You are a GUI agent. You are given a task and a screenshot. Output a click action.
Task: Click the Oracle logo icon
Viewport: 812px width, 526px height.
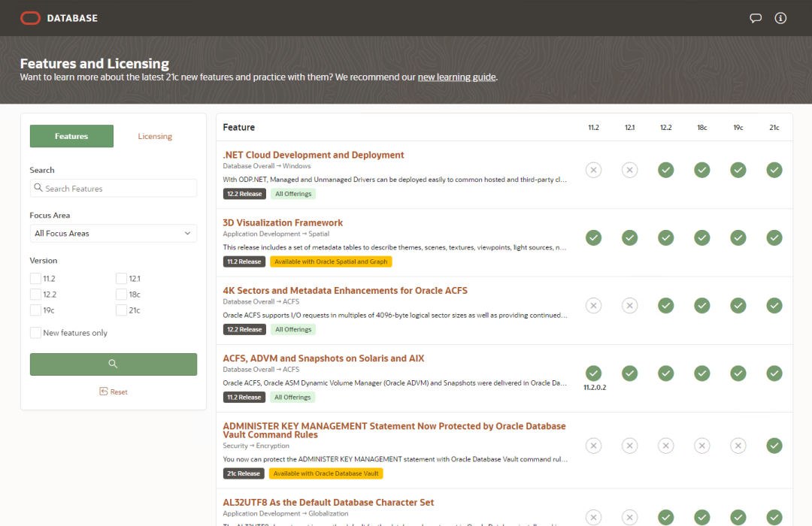30,18
